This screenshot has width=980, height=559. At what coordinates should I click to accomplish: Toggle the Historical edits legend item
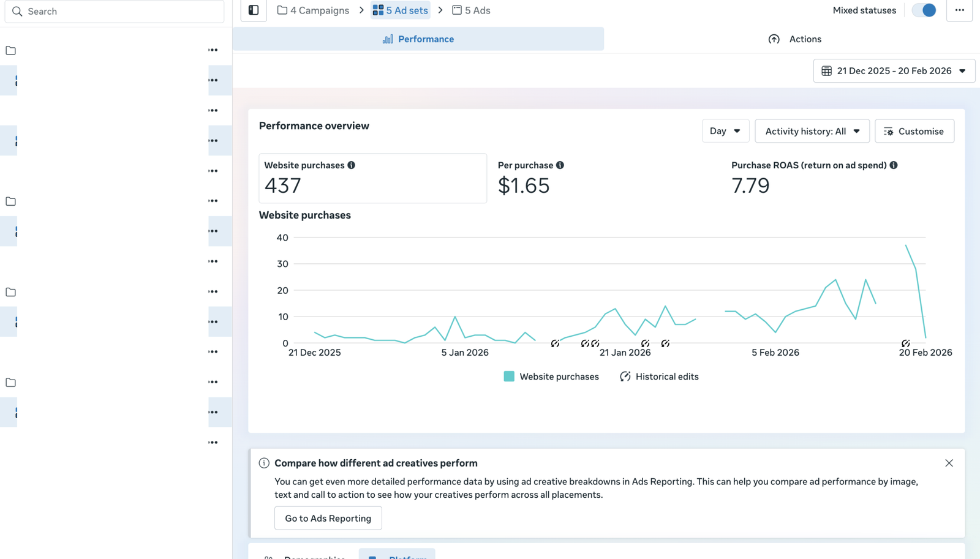coord(659,377)
